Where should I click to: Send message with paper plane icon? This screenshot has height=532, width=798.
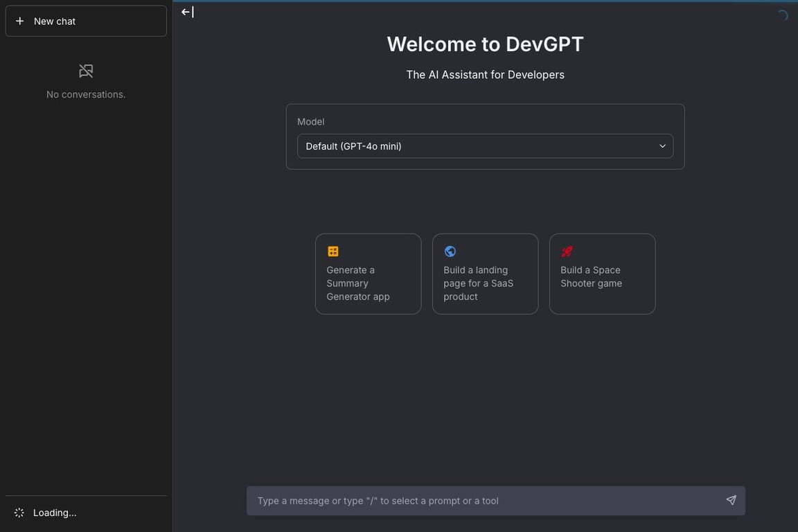pyautogui.click(x=731, y=500)
